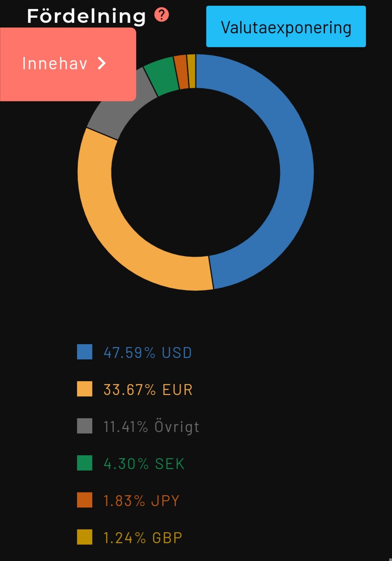Toggle the 11.41% Övrigt legend label
Screen dimensions: 392x561
coord(151,427)
